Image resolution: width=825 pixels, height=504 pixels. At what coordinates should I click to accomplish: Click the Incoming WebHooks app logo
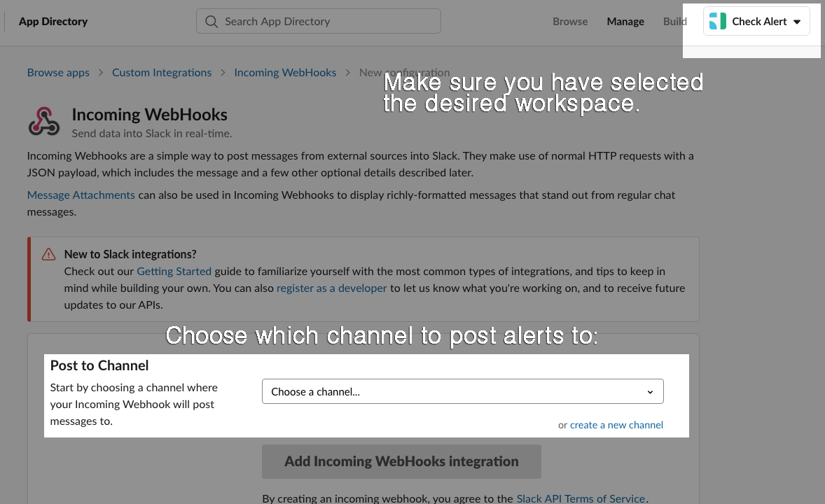(43, 122)
